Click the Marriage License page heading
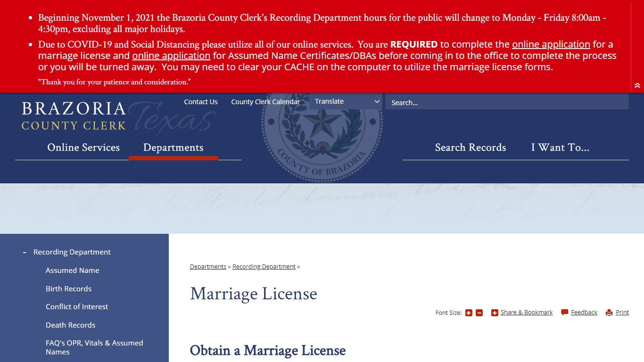This screenshot has width=644, height=362. (254, 294)
